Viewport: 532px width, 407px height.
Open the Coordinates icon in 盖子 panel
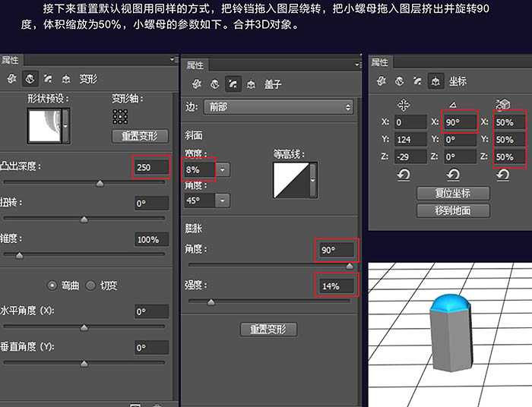click(x=251, y=84)
